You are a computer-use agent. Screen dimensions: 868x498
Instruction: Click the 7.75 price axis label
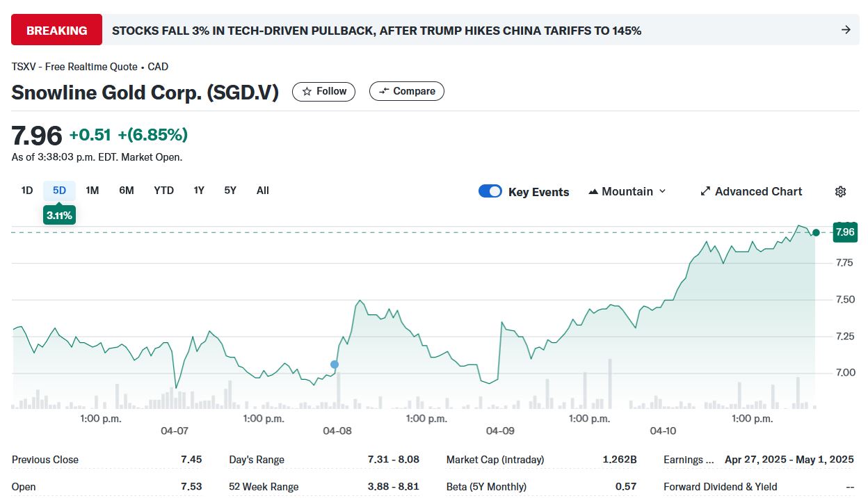coord(845,263)
